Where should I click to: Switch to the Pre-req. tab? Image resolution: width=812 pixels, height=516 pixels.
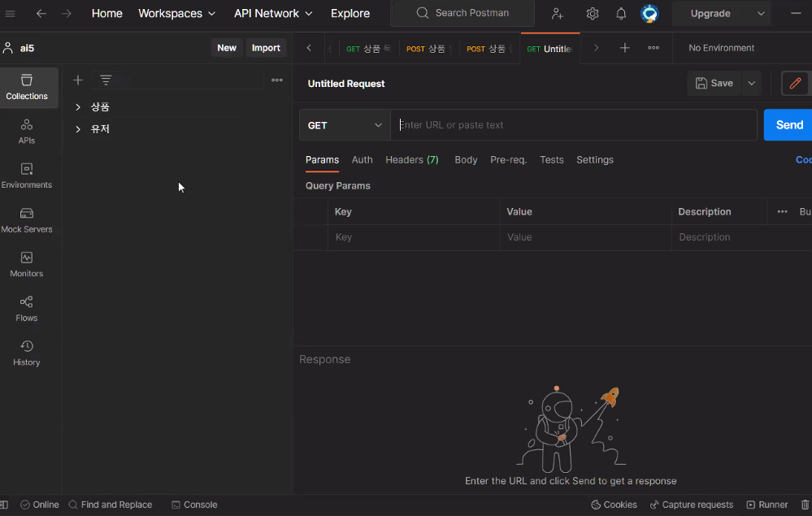pyautogui.click(x=509, y=160)
